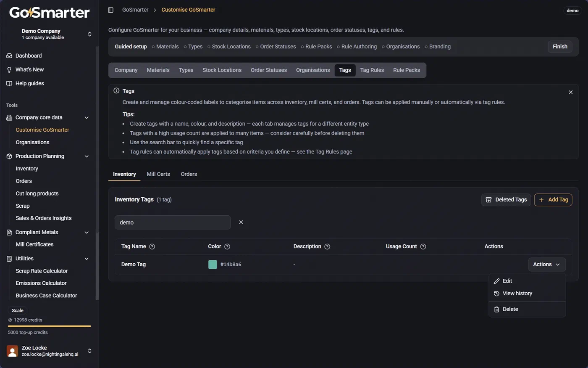Switch to the Company tab
The height and width of the screenshot is (368, 588).
pos(126,70)
